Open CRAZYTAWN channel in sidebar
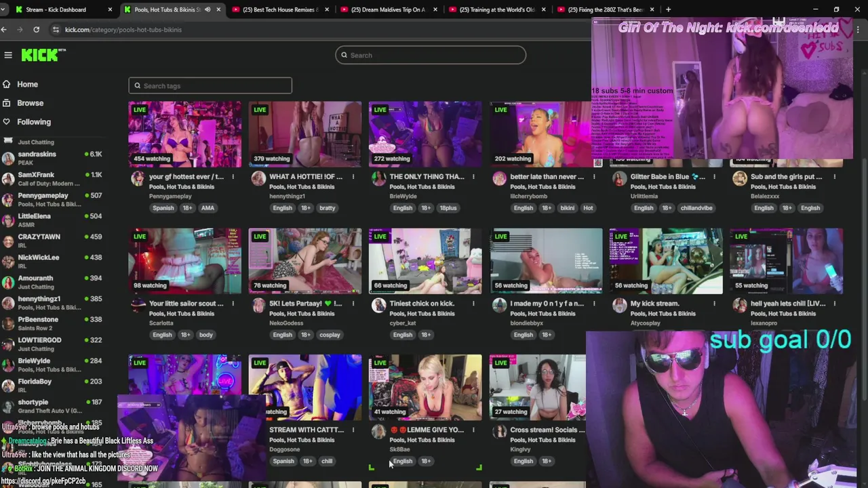868x488 pixels. (52, 241)
